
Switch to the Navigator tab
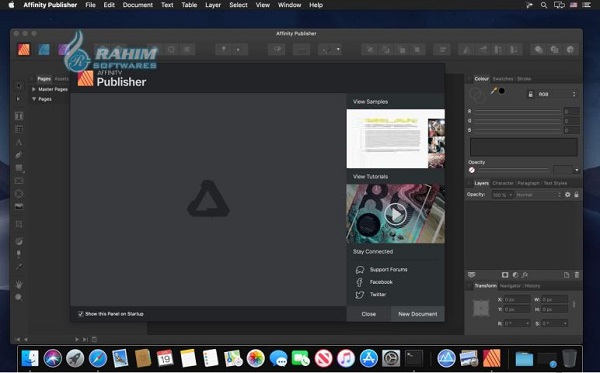(510, 286)
